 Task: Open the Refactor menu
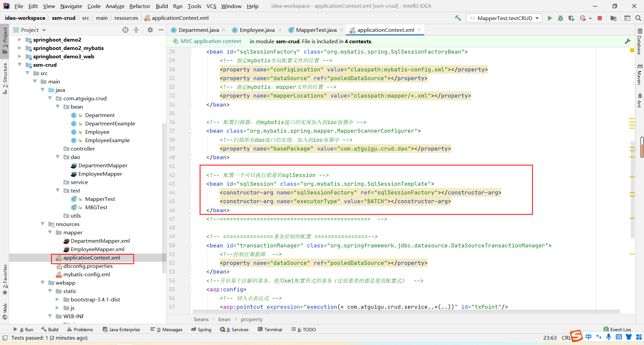[140, 6]
